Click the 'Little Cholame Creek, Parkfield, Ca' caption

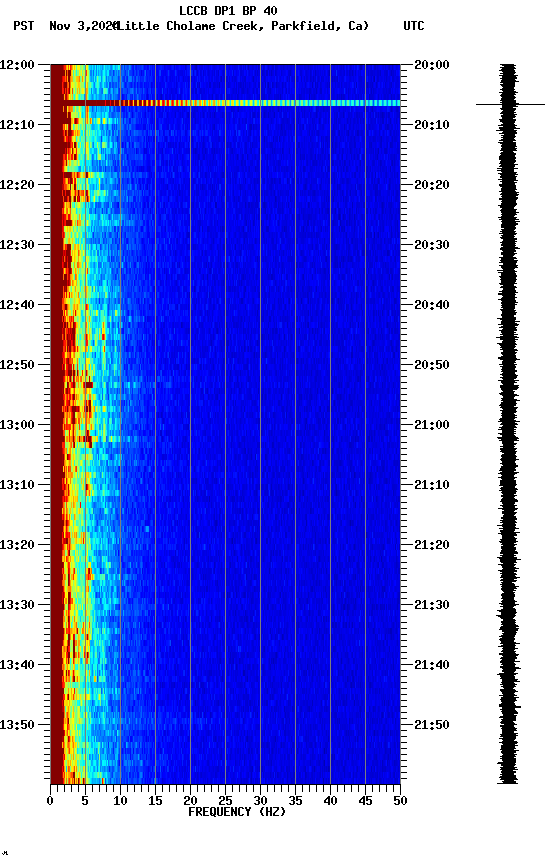click(x=242, y=26)
